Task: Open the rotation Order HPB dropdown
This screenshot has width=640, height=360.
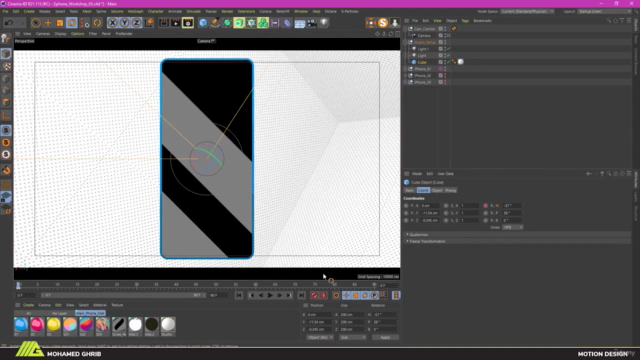Action: pos(513,227)
